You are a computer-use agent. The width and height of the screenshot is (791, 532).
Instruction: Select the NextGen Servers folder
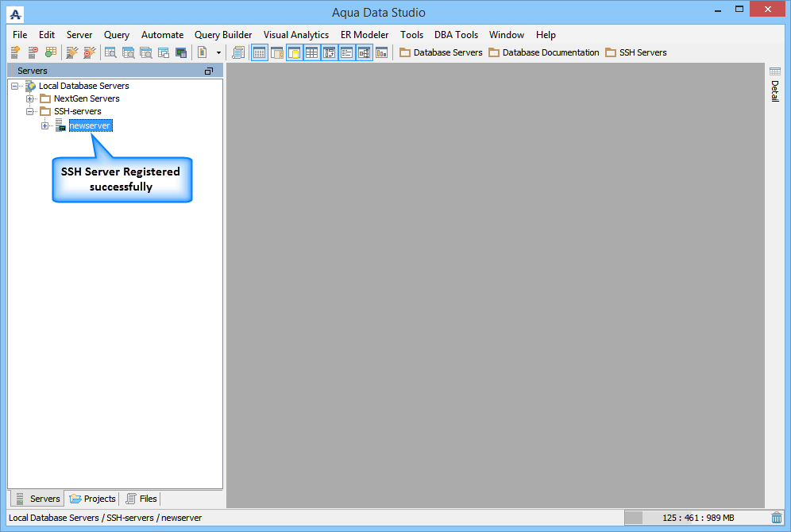(87, 98)
